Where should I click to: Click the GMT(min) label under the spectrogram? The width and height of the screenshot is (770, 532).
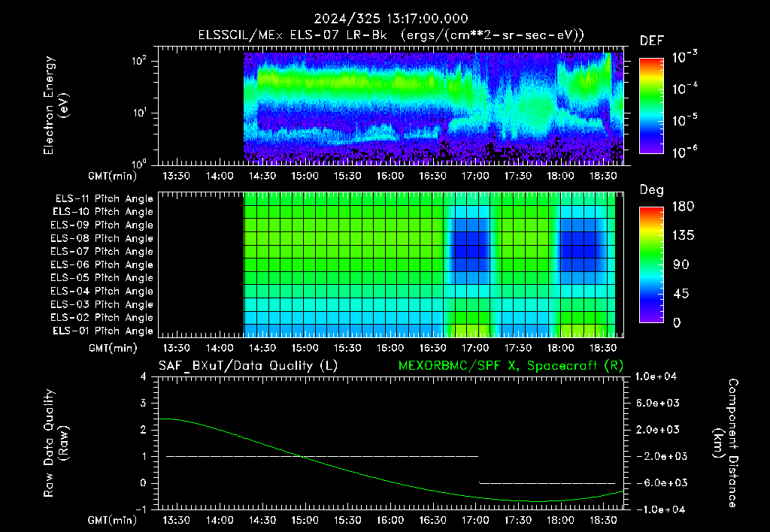(113, 177)
